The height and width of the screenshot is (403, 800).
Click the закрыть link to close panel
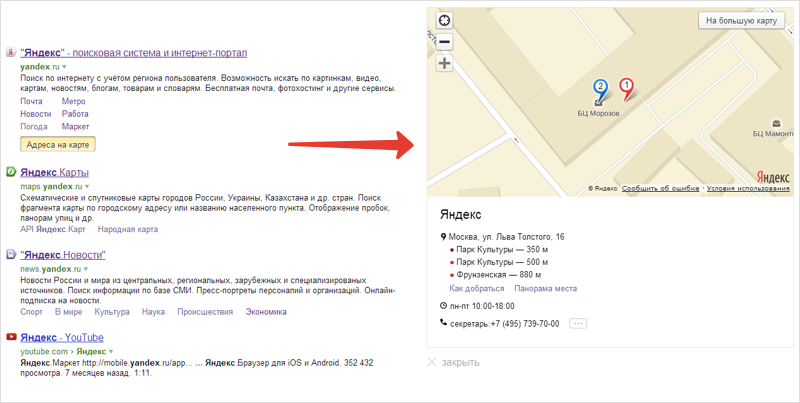click(460, 362)
